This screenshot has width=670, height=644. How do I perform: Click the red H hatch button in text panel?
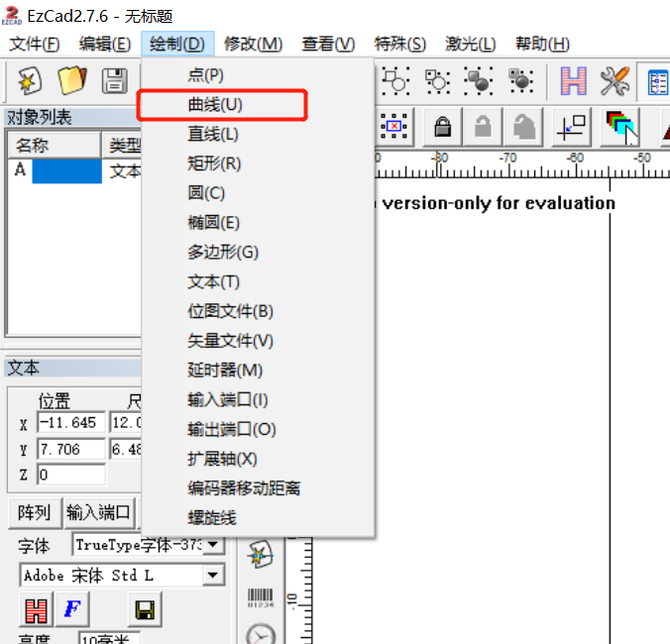[x=36, y=609]
